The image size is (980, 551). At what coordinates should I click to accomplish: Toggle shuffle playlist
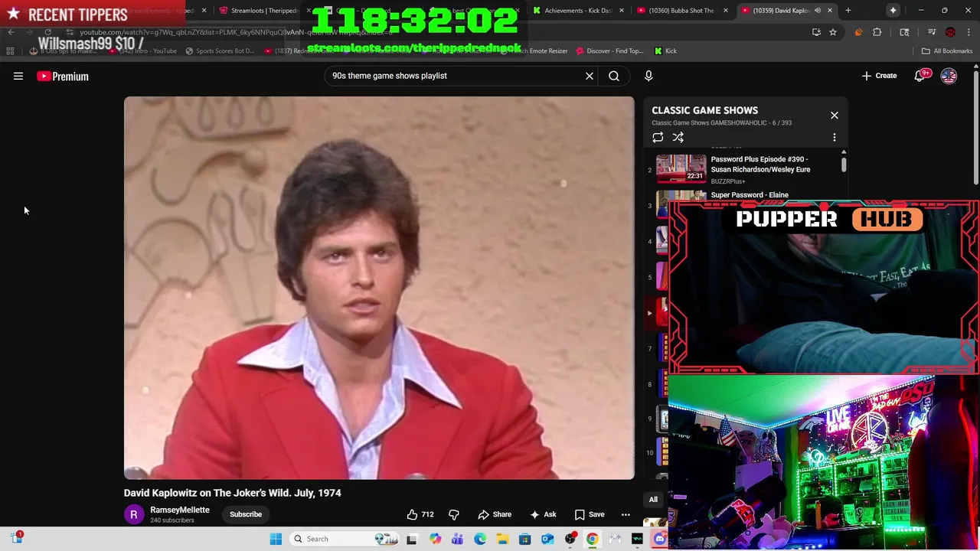(x=678, y=137)
